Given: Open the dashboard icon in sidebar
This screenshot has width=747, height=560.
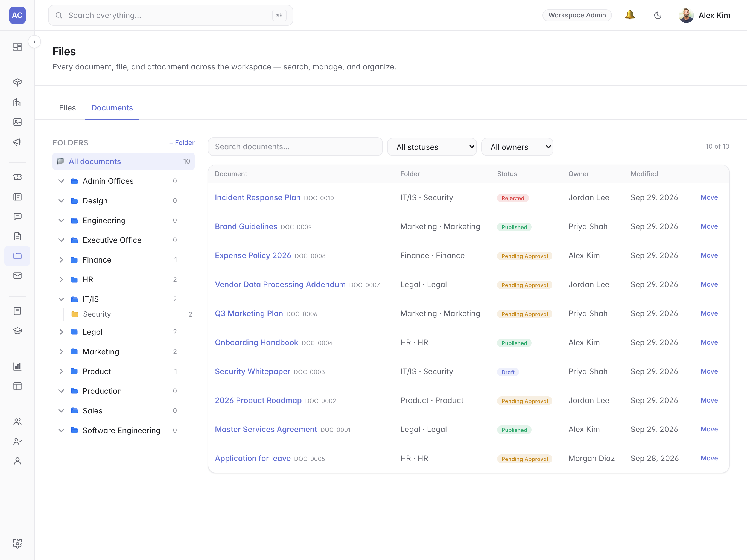Looking at the screenshot, I should (x=17, y=47).
